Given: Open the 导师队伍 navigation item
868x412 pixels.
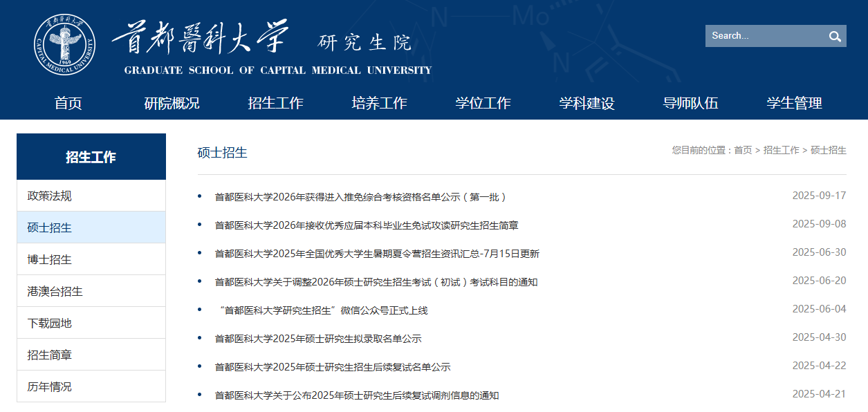Looking at the screenshot, I should tap(690, 103).
